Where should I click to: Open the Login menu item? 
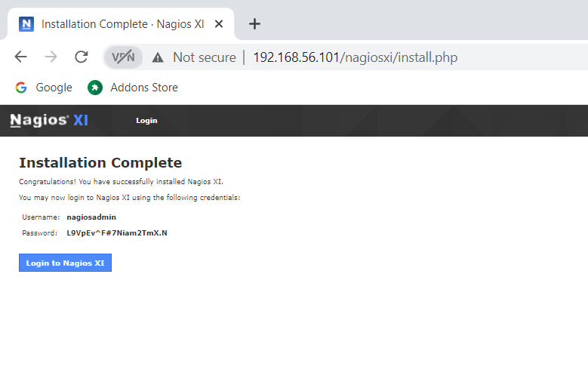pyautogui.click(x=146, y=120)
